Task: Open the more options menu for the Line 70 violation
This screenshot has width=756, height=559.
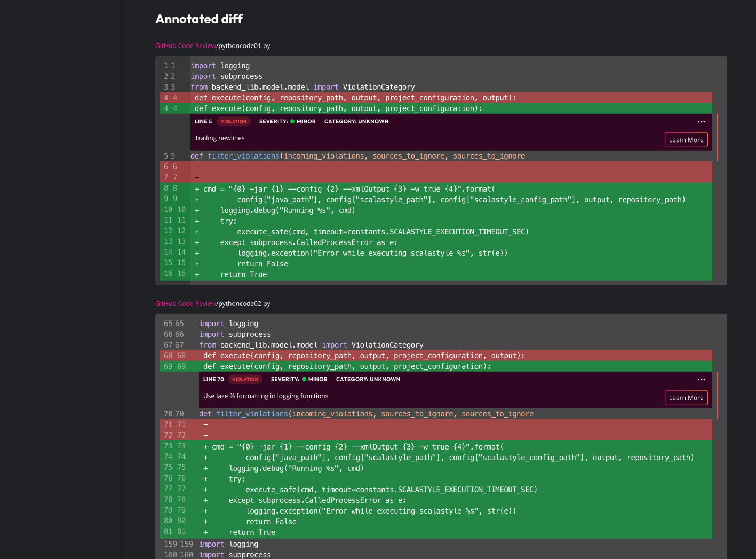Action: coord(701,380)
